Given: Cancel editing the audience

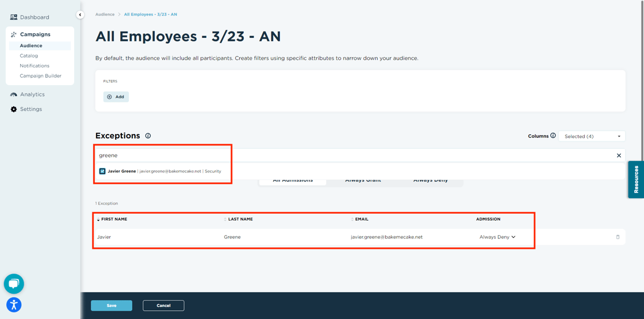Looking at the screenshot, I should [x=163, y=305].
